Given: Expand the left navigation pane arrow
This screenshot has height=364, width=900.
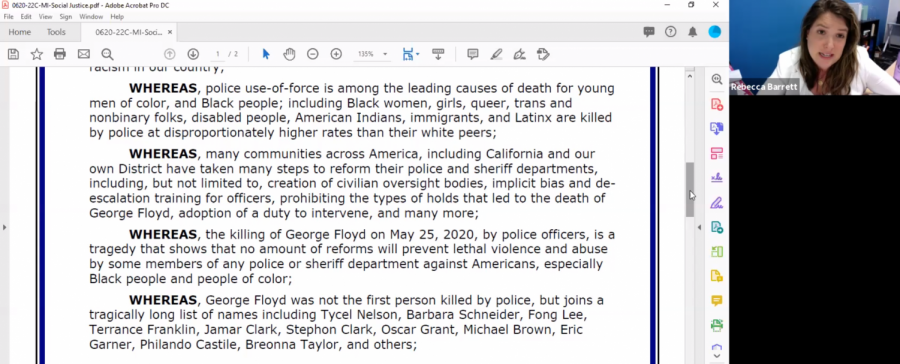Looking at the screenshot, I should 4,227.
